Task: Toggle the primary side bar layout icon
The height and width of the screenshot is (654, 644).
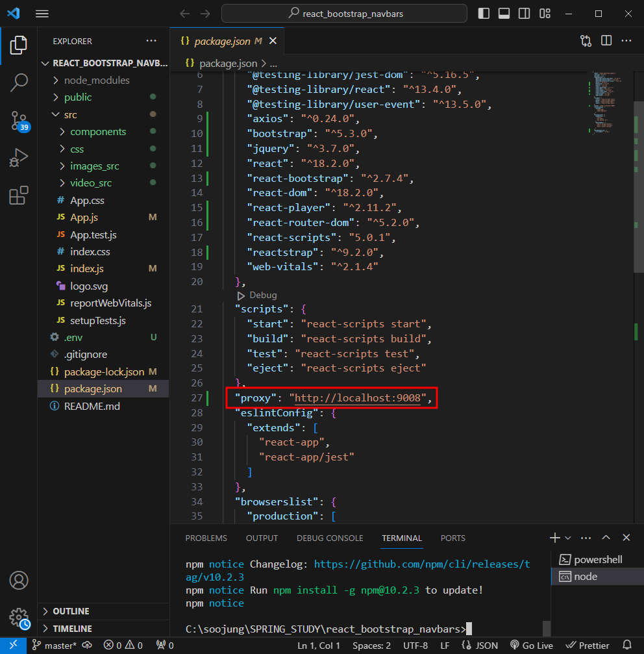Action: pyautogui.click(x=484, y=14)
